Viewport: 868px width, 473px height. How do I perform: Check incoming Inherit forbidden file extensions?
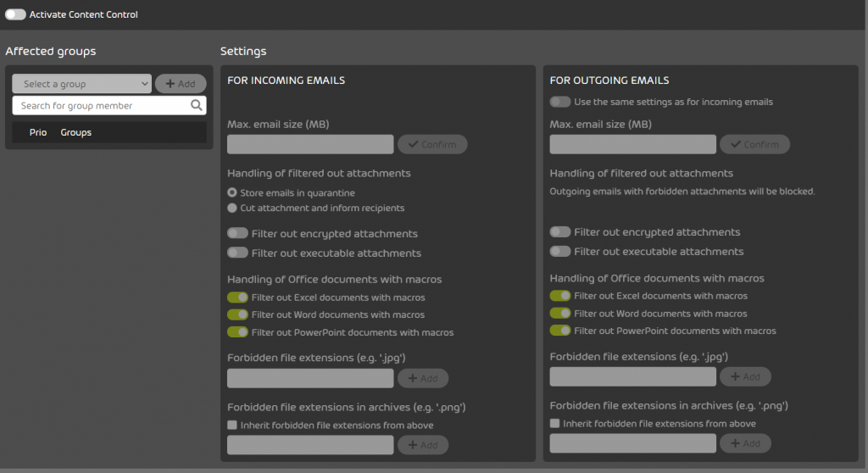pos(232,426)
